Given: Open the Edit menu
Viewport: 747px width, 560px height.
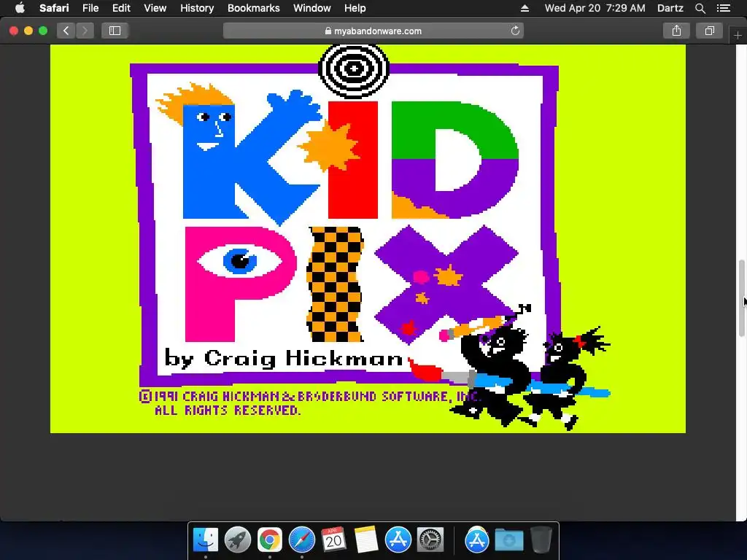Looking at the screenshot, I should (121, 8).
